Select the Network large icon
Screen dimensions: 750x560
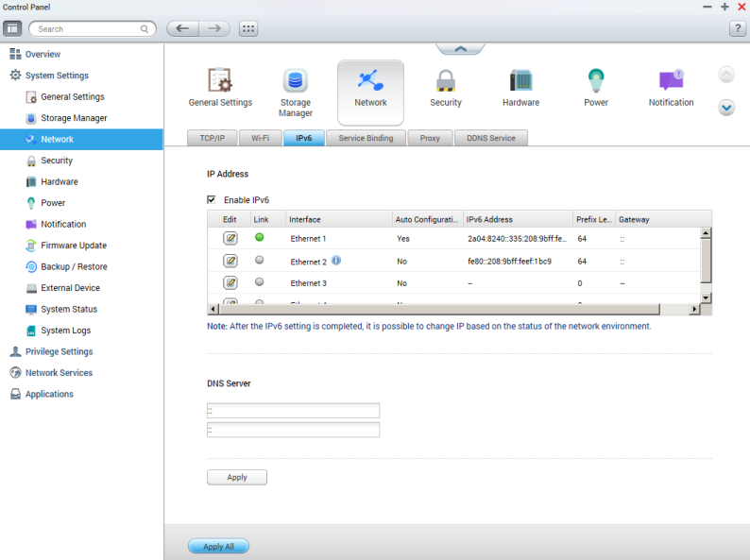pos(370,92)
